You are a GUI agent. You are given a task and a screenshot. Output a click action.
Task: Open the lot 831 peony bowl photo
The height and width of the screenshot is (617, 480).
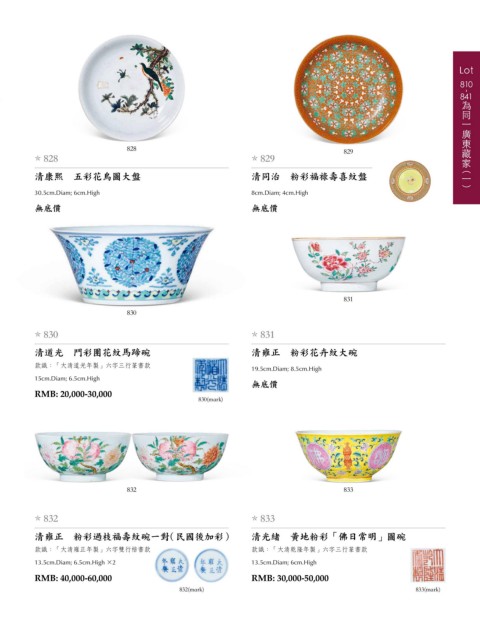click(348, 264)
